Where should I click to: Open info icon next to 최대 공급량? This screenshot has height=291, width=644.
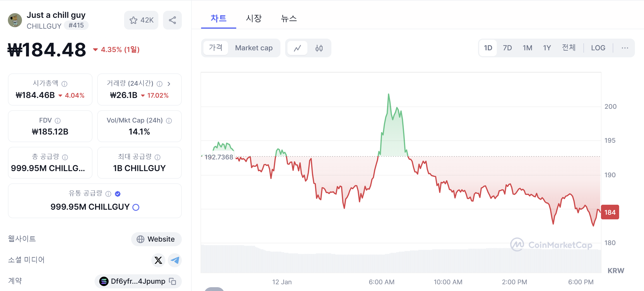(x=157, y=157)
